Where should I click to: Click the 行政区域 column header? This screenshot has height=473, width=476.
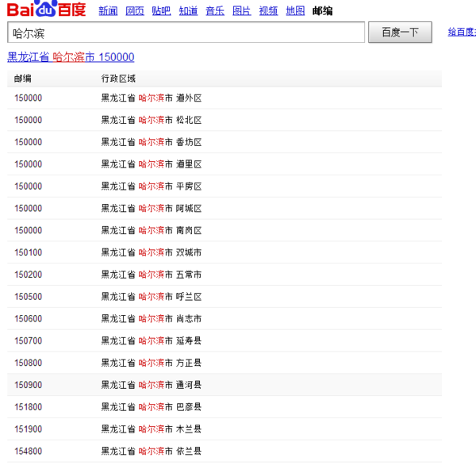[x=118, y=79]
